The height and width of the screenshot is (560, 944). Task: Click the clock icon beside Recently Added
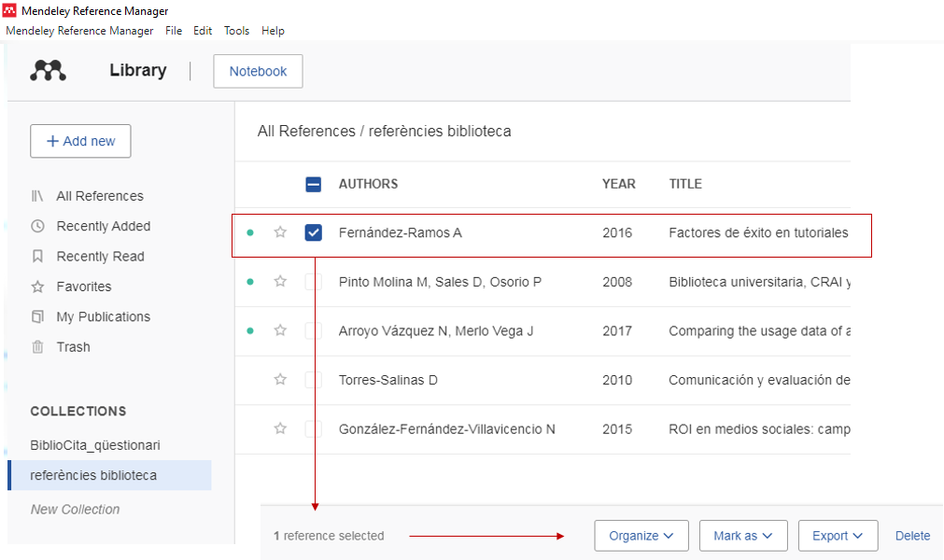[x=37, y=226]
